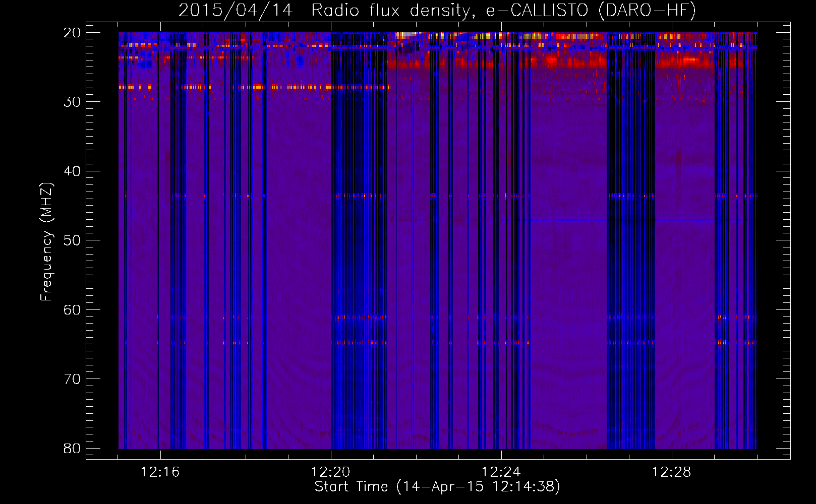Click the 60 MHz frequency tick label
The height and width of the screenshot is (504, 816).
tap(72, 310)
